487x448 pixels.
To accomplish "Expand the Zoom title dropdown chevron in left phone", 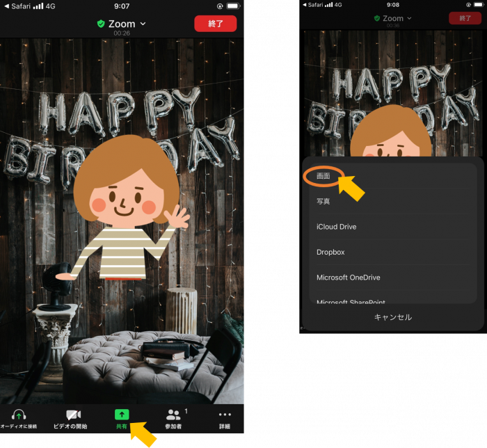I will (x=143, y=24).
